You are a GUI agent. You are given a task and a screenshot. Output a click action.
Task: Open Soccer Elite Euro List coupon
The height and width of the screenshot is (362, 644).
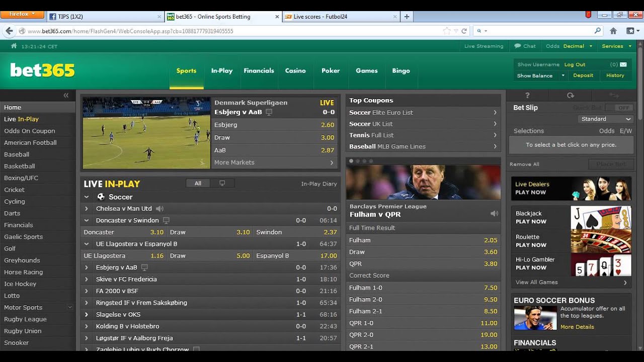pos(423,112)
